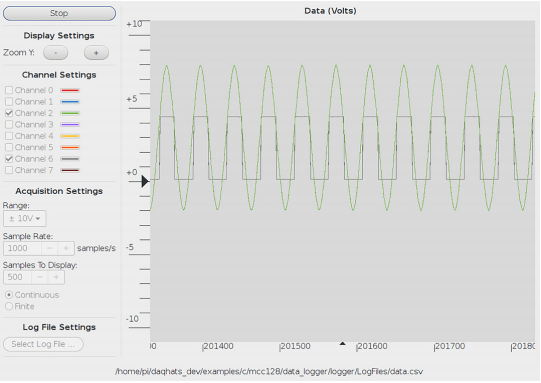Click the orange Channel 5 color swatch
Screen dimensions: 541x383
[70, 147]
